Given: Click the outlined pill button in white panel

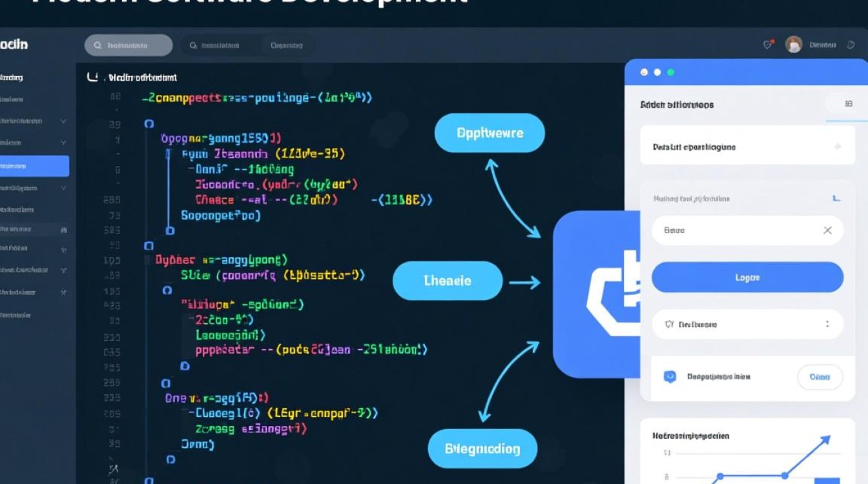Looking at the screenshot, I should 820,377.
